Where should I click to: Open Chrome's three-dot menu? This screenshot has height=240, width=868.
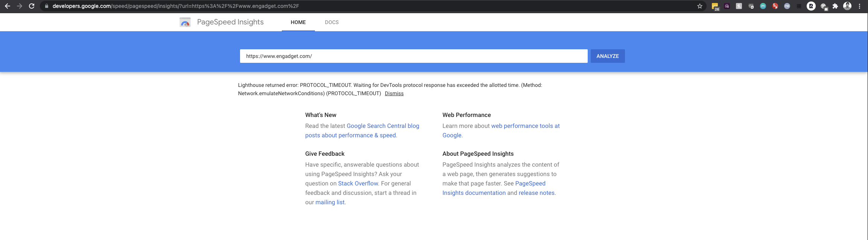pos(860,6)
